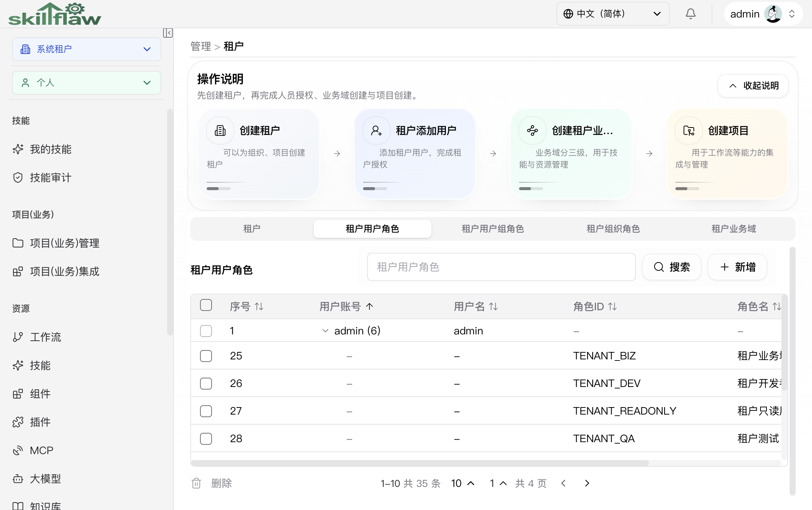The image size is (812, 510).
Task: Switch to 租户用户角色 tab
Action: click(372, 229)
